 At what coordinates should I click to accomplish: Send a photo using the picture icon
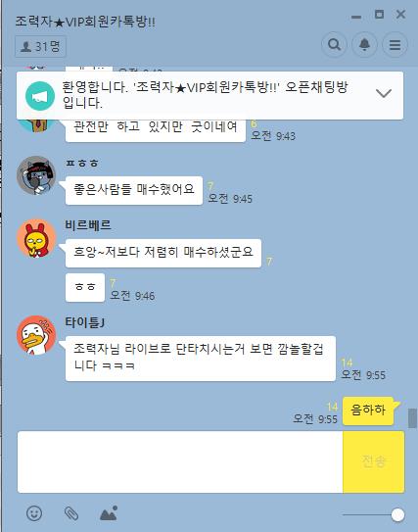click(109, 513)
